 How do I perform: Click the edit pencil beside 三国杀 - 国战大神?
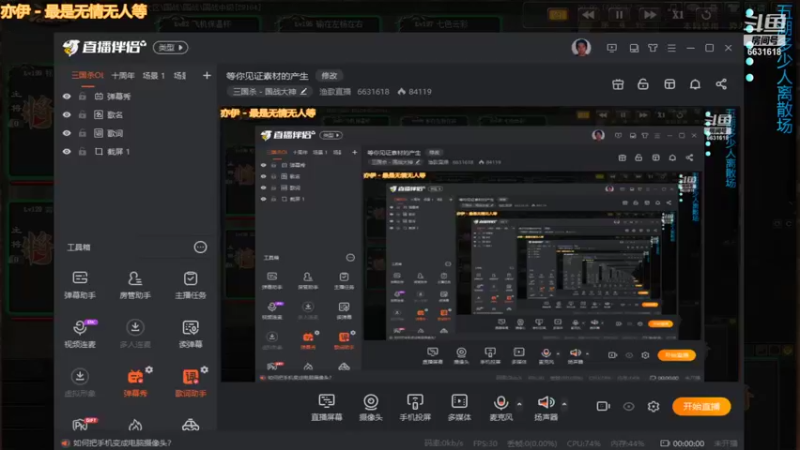coord(304,91)
